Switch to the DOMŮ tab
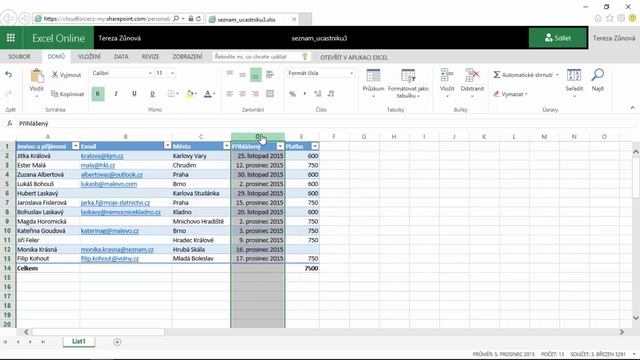 point(56,57)
